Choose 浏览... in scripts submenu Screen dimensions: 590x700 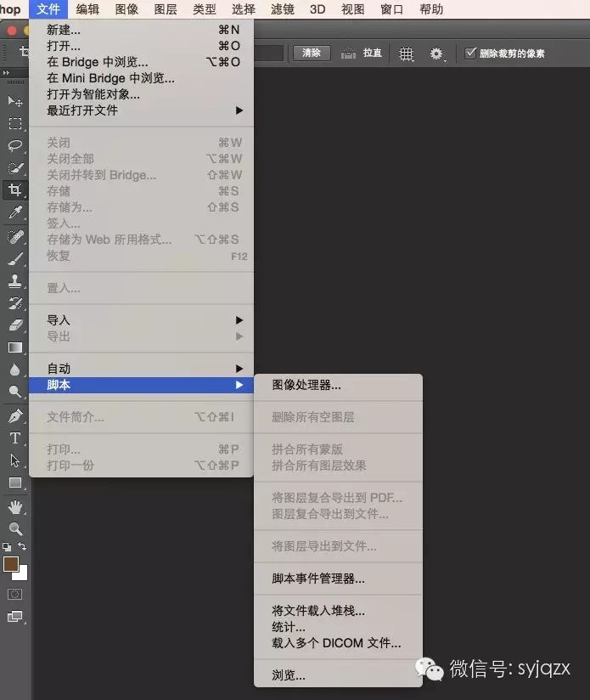pos(338,675)
